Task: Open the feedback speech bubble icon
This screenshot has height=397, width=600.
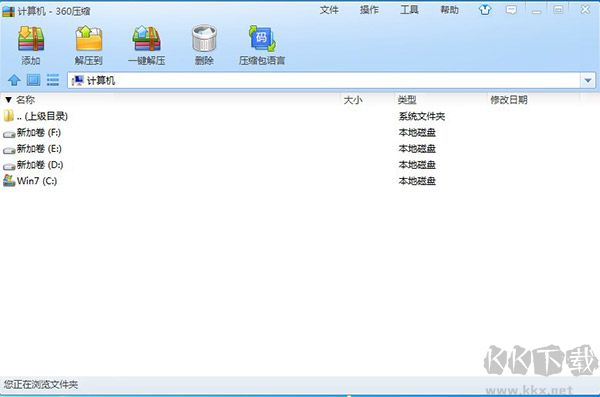Action: [x=511, y=10]
